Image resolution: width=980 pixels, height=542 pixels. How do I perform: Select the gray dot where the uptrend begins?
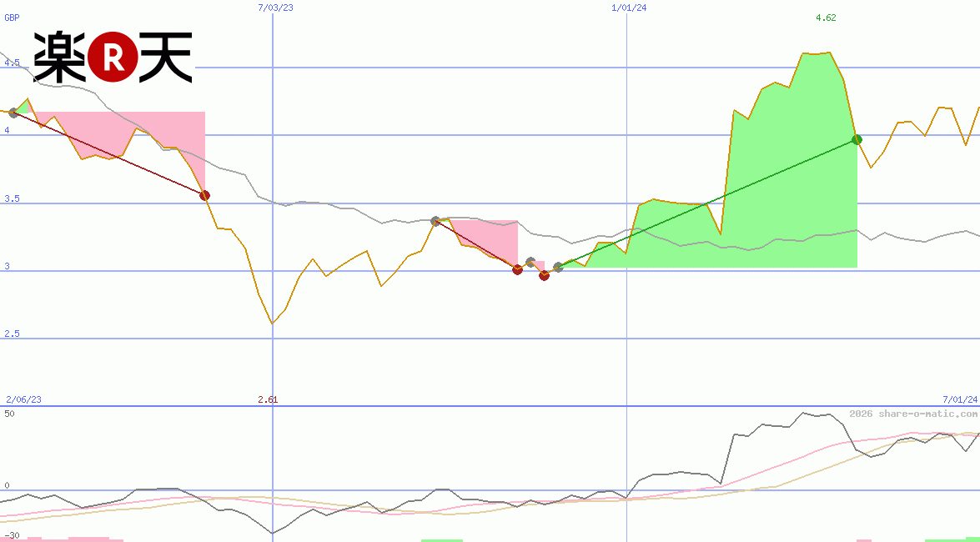(559, 268)
